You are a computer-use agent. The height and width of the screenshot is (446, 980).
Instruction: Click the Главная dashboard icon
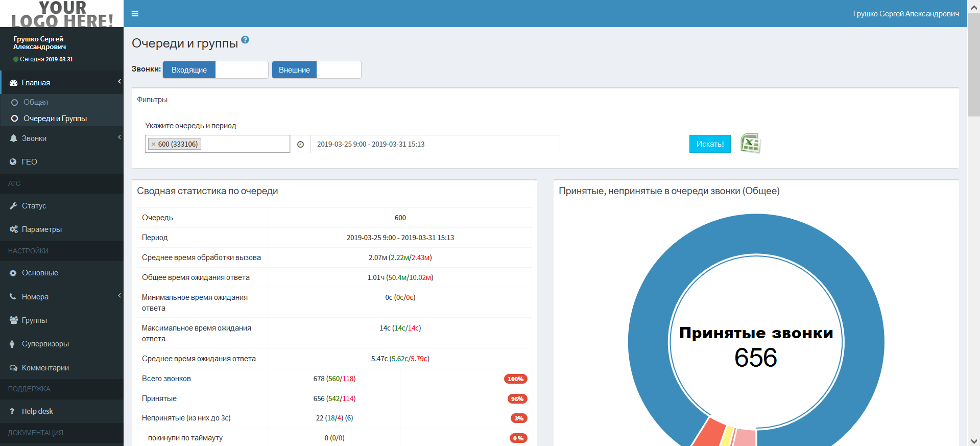pos(13,83)
